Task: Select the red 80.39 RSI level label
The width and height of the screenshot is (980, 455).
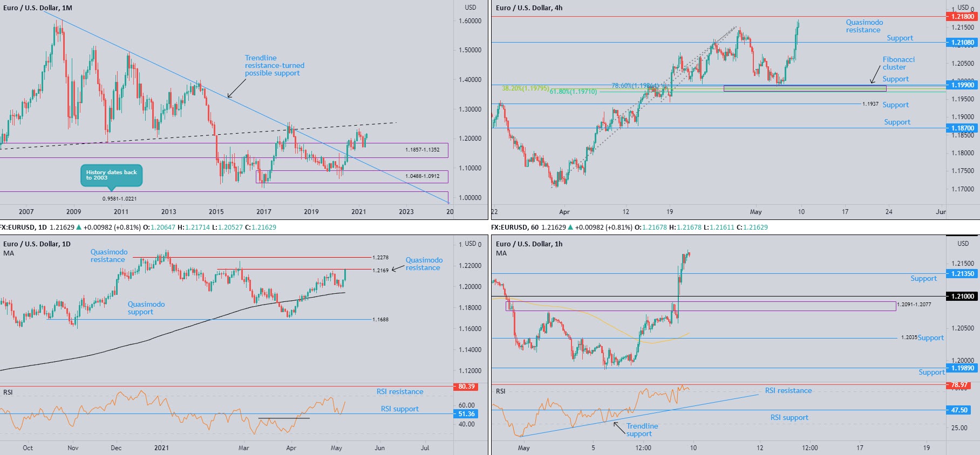Action: point(466,387)
